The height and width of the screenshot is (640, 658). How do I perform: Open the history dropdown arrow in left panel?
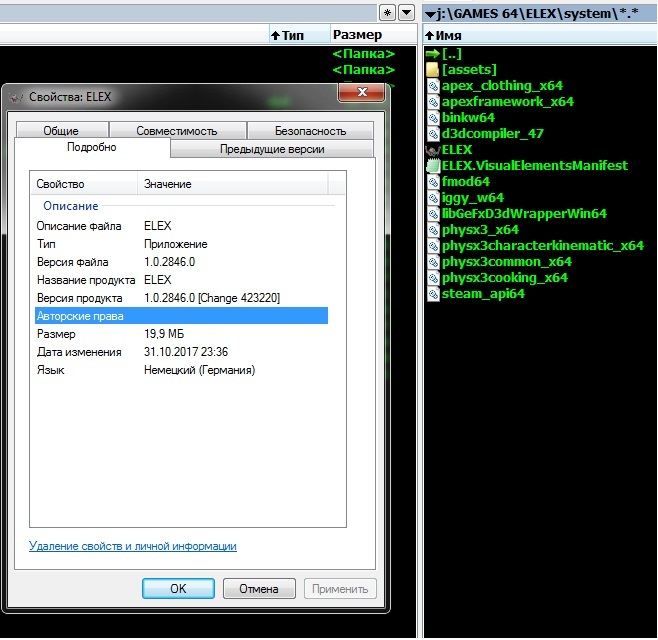click(406, 13)
